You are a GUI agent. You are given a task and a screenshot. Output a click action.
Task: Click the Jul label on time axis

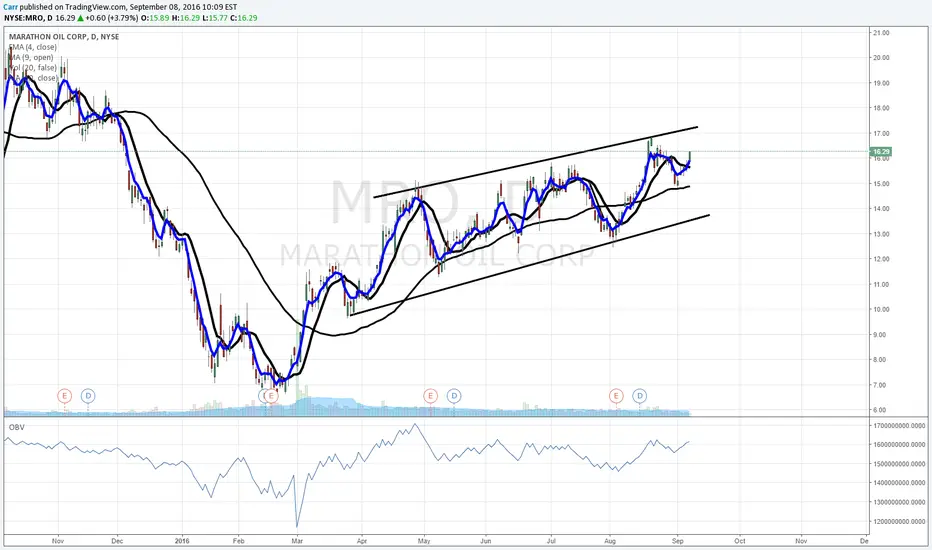tap(551, 541)
